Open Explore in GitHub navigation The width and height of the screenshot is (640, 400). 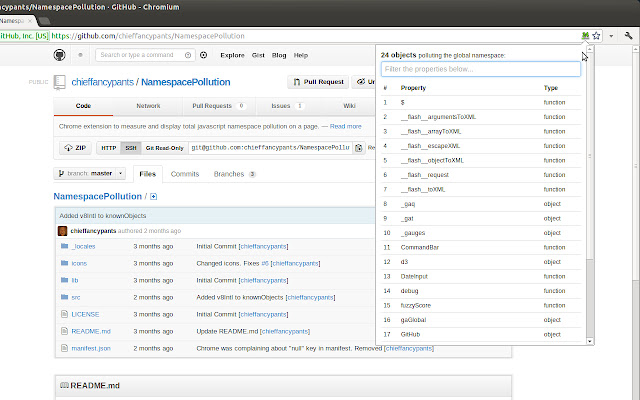coord(232,55)
